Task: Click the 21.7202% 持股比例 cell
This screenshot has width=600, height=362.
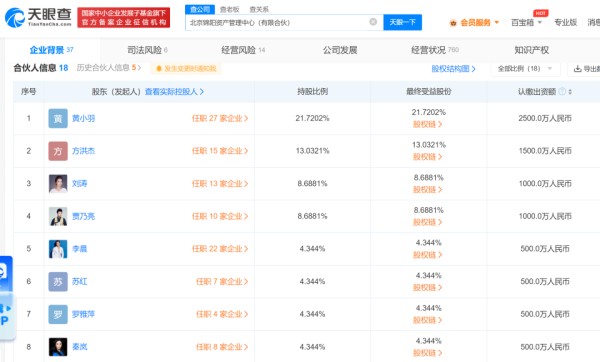Action: coord(312,118)
